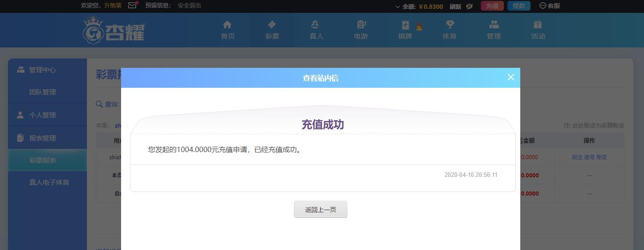Expand 报表管理 section in sidebar
This screenshot has height=250, width=644.
click(x=43, y=138)
